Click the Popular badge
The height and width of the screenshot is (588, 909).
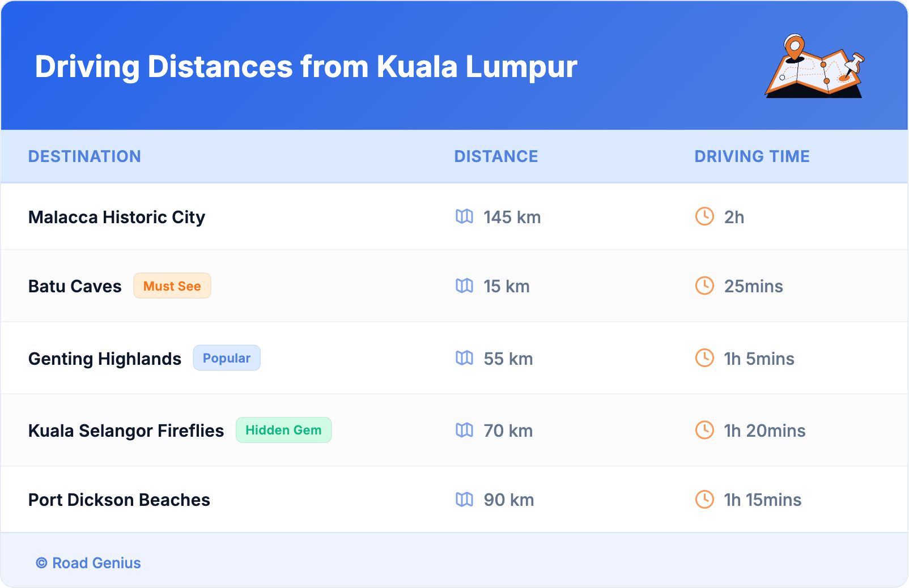(227, 358)
